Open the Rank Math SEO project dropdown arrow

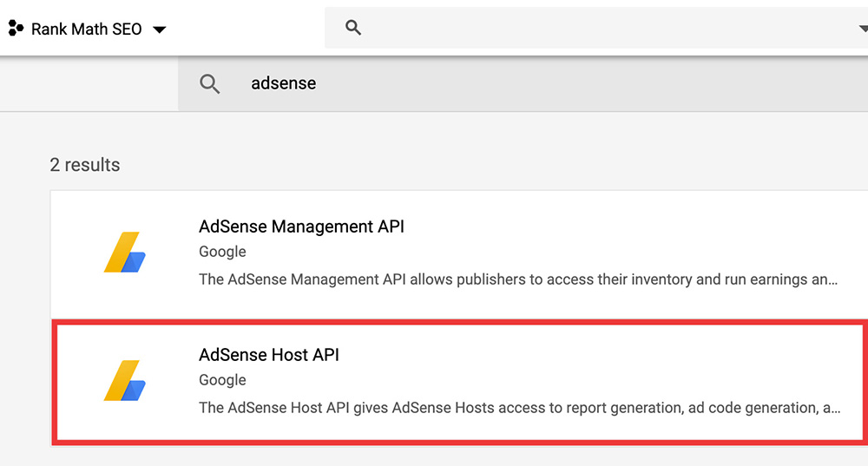pyautogui.click(x=159, y=30)
